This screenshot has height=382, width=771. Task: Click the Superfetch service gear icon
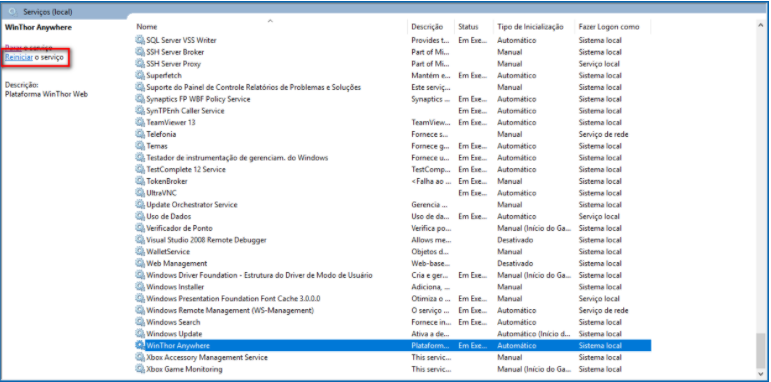pos(140,76)
